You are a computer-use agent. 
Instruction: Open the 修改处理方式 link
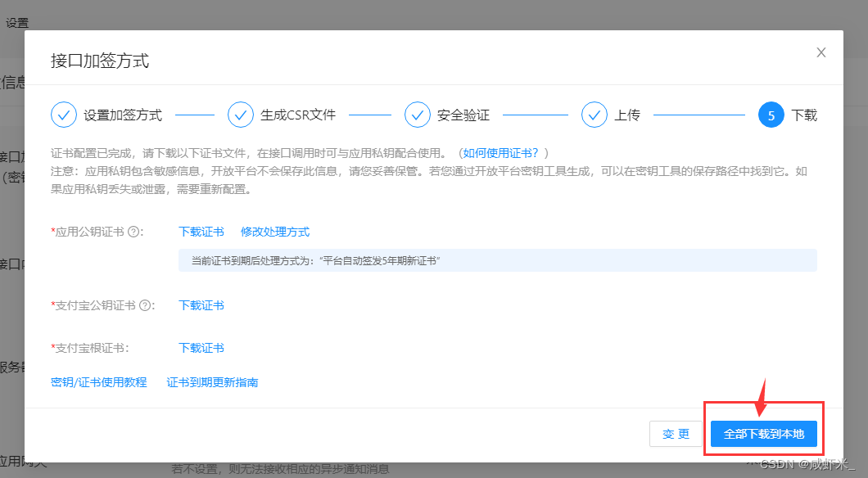tap(275, 232)
